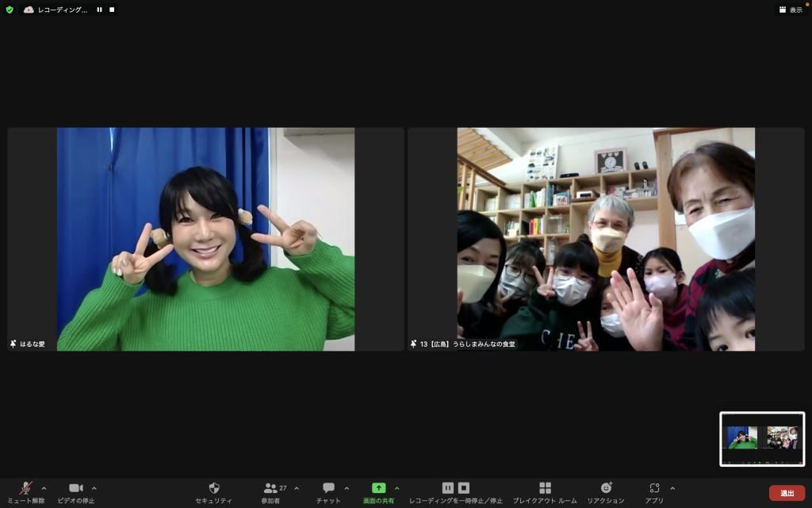The image size is (812, 508).
Task: Expand the chat options arrow beside チャット
Action: (347, 488)
